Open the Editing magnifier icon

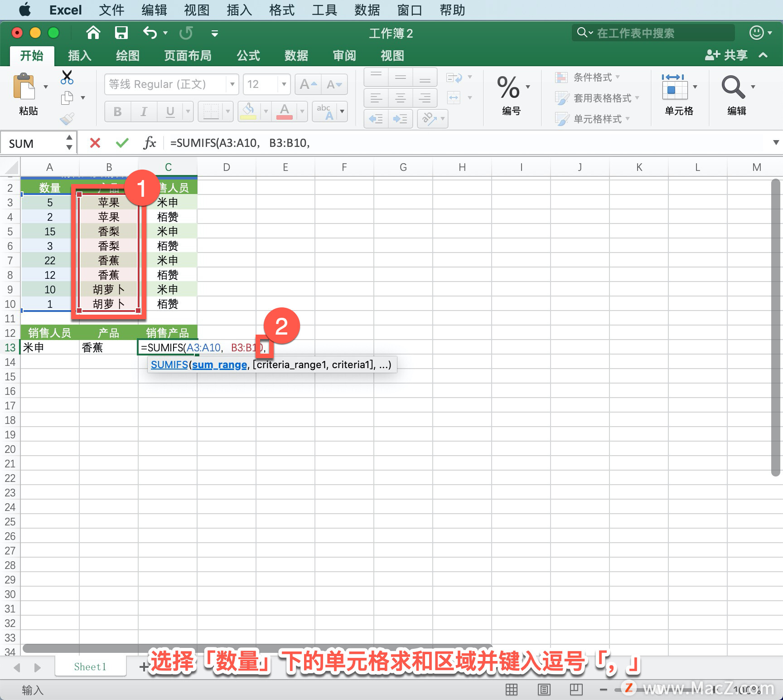[x=733, y=87]
